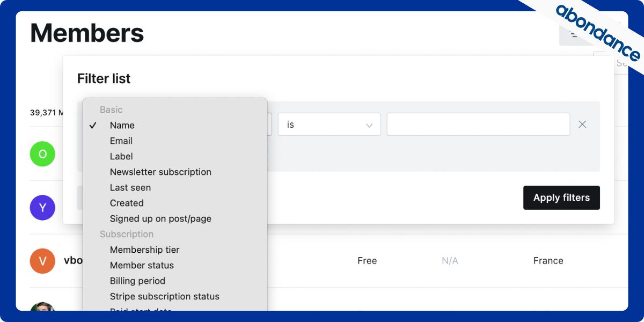Click the France location cell
This screenshot has height=322, width=644.
548,261
